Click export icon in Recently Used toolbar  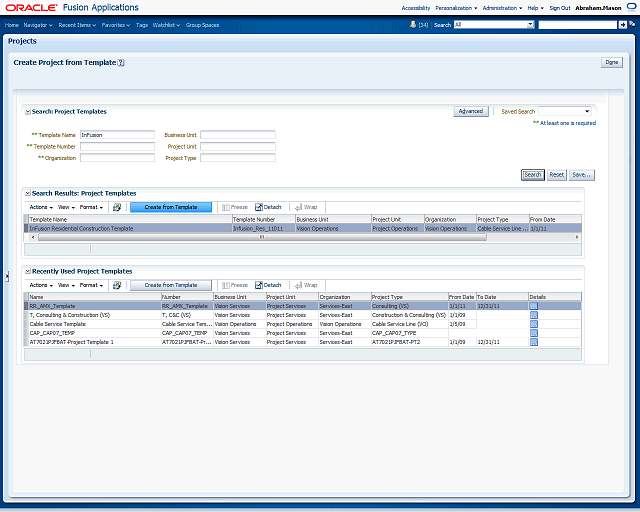(x=116, y=285)
